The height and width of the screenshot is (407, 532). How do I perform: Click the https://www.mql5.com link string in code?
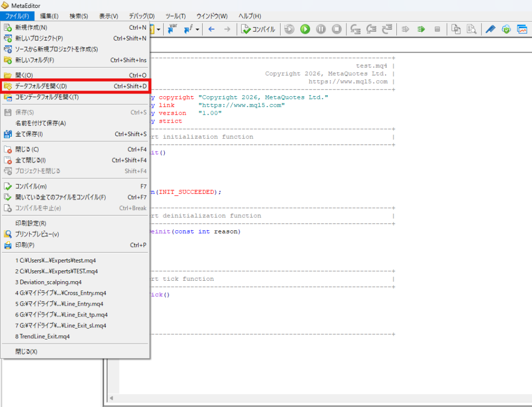click(242, 105)
